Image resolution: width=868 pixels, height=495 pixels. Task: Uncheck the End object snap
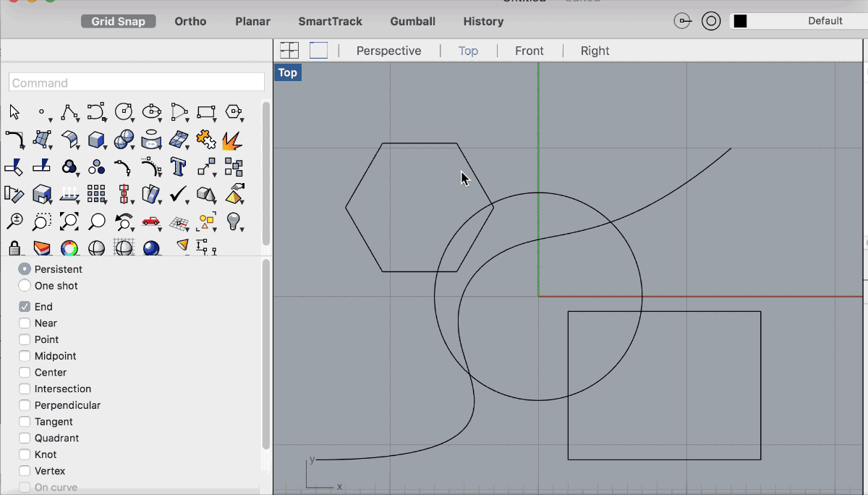point(25,307)
